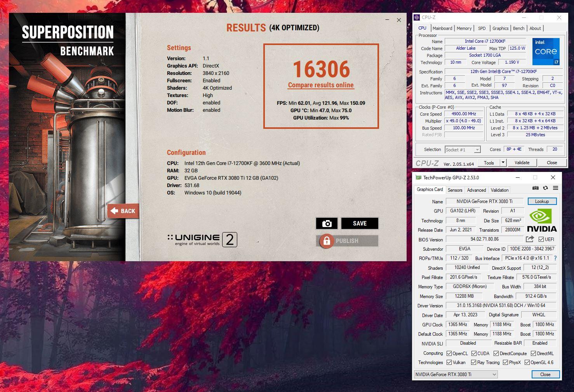The height and width of the screenshot is (392, 574).
Task: Click the BIOS export share icon
Action: coord(529,239)
